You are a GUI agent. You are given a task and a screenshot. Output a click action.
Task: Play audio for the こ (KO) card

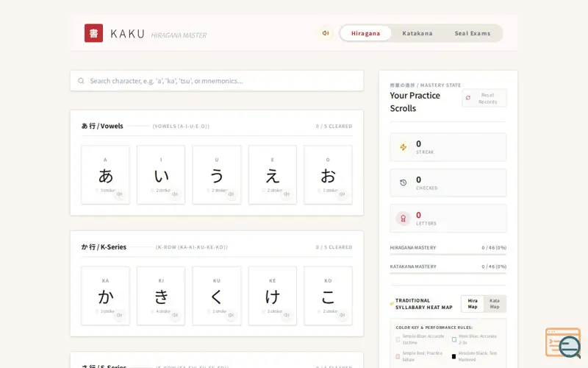pos(342,315)
